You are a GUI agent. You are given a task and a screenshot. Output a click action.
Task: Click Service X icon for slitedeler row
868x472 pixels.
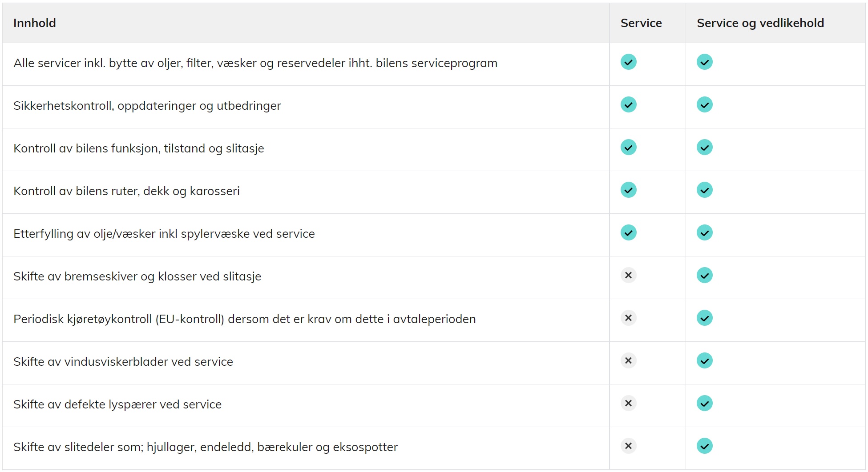click(x=628, y=446)
